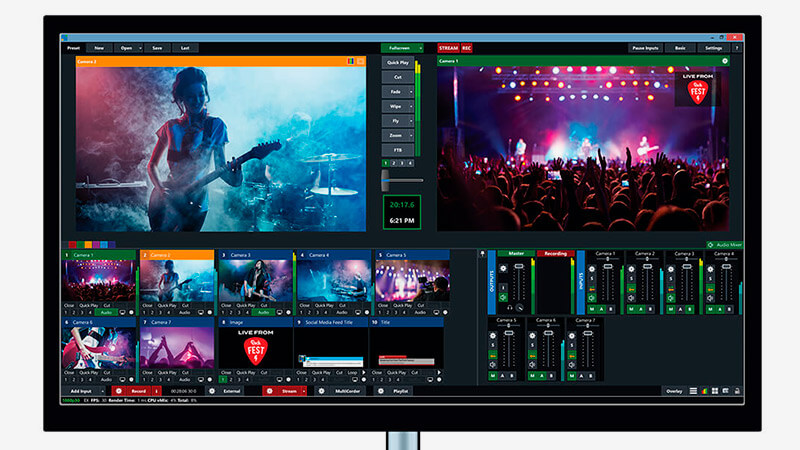Image resolution: width=800 pixels, height=450 pixels.
Task: Expand the Fade transition dropdown arrow
Action: (410, 90)
